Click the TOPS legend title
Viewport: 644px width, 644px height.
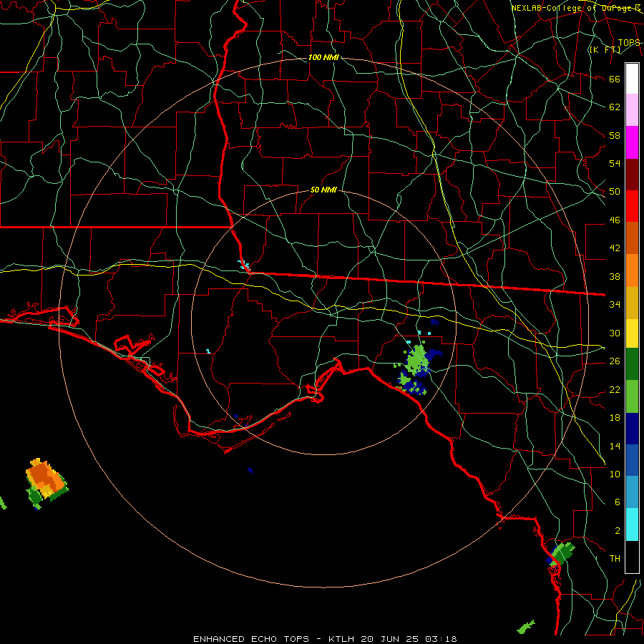pos(629,42)
